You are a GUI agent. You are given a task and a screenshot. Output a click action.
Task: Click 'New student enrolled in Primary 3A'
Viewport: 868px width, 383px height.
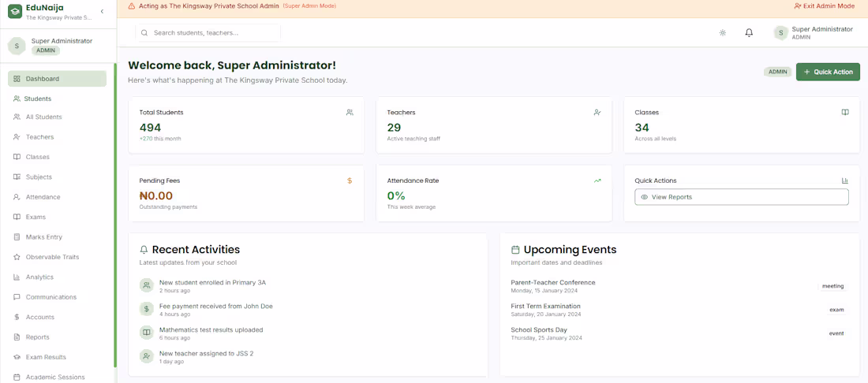coord(212,282)
